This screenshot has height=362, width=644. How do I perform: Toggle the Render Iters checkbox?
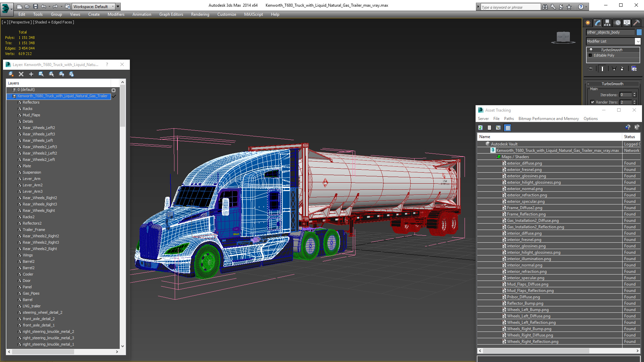[592, 102]
